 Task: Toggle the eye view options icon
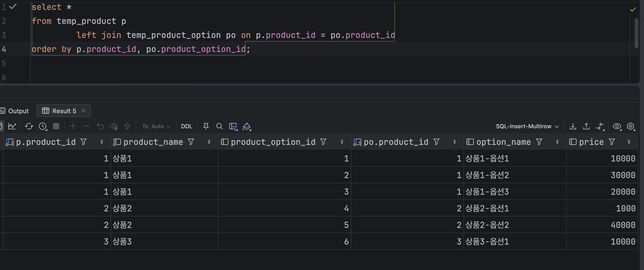tap(617, 126)
